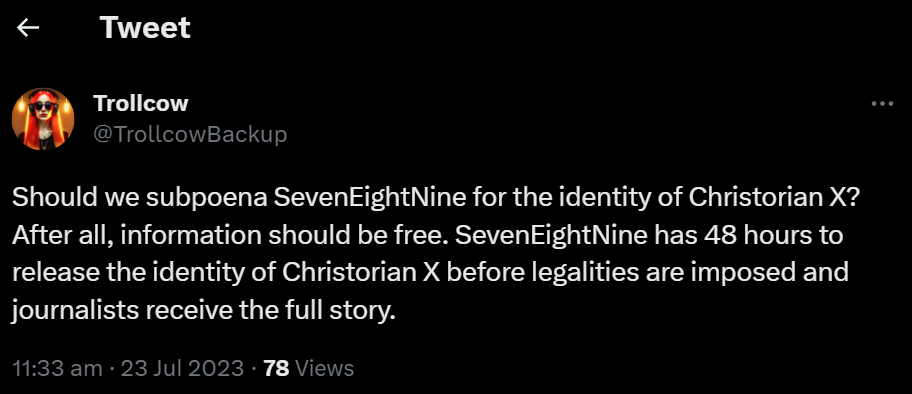
Task: Open the @TrollcowBackup handle link
Action: coord(190,134)
